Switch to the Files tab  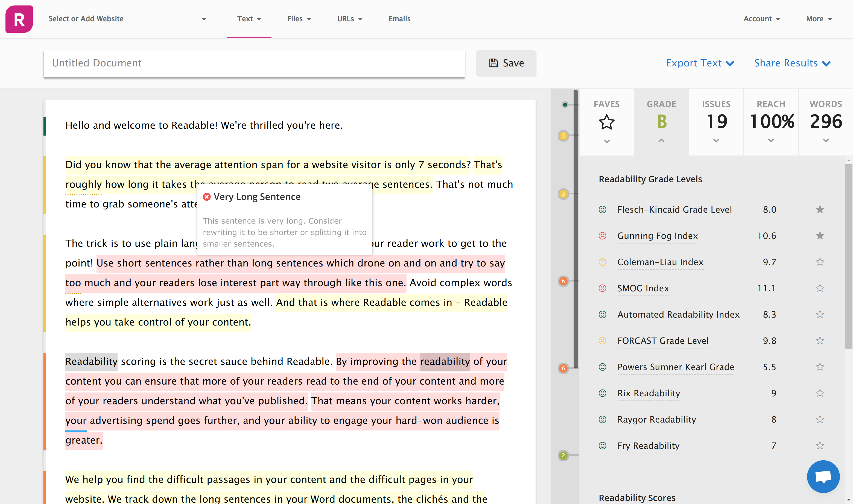coord(298,19)
